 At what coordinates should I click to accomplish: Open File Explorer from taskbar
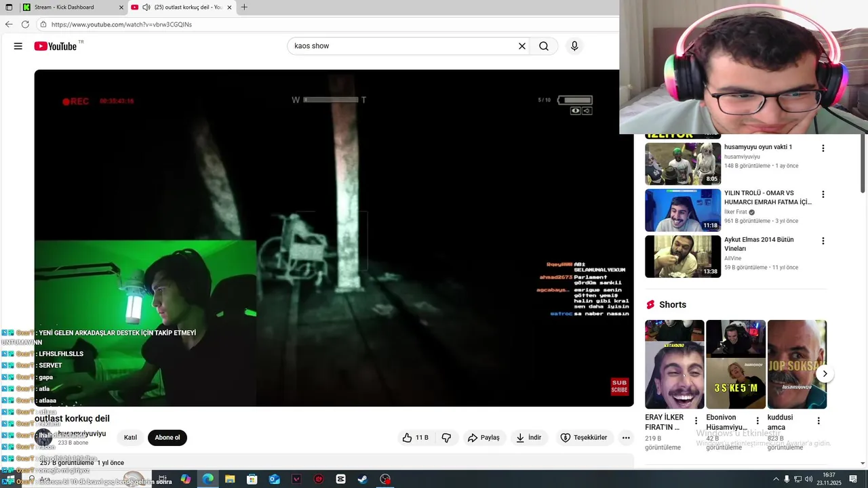(x=230, y=479)
